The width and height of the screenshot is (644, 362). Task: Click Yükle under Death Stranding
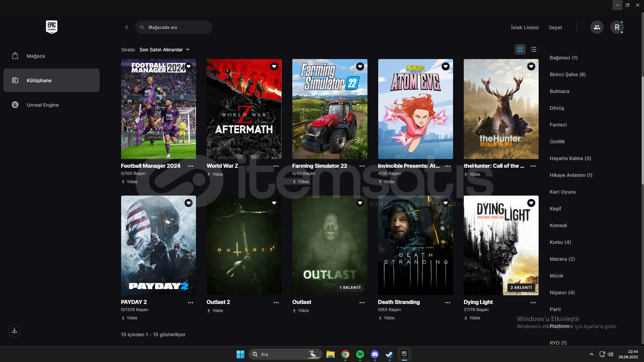(x=386, y=318)
